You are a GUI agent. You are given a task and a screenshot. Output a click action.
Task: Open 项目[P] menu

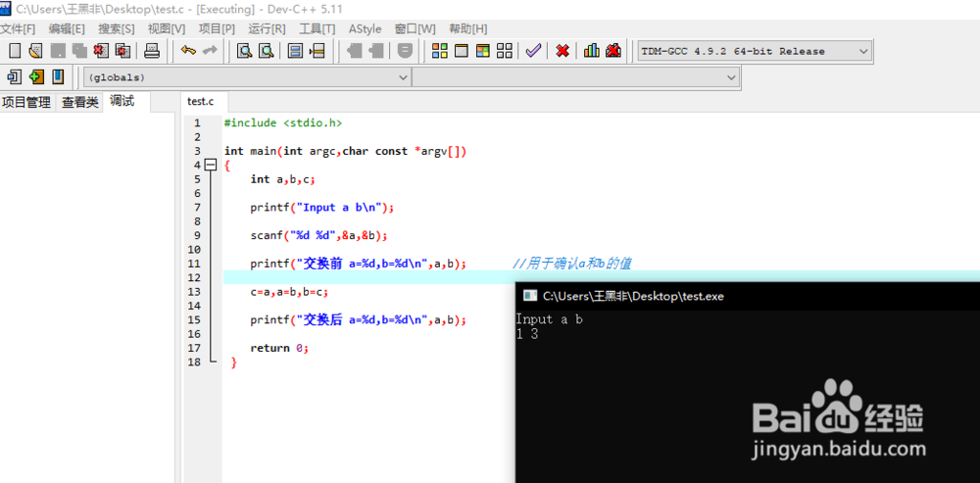(217, 28)
